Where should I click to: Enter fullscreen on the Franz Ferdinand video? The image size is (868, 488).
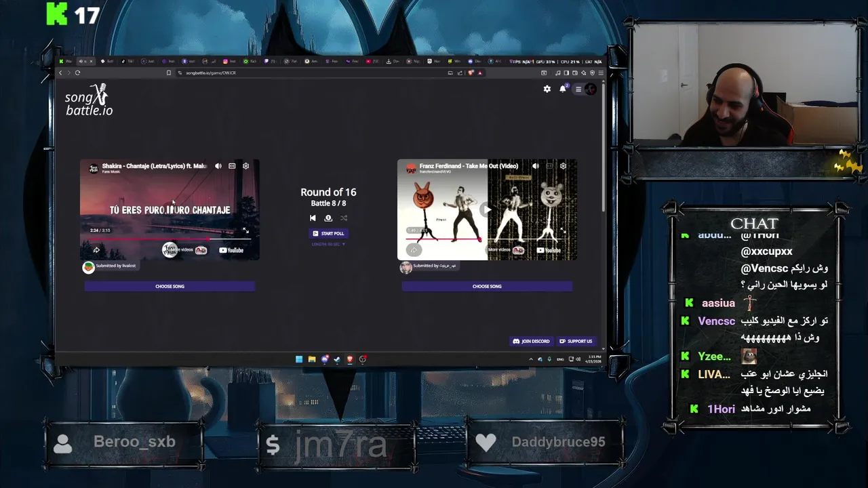pyautogui.click(x=563, y=230)
